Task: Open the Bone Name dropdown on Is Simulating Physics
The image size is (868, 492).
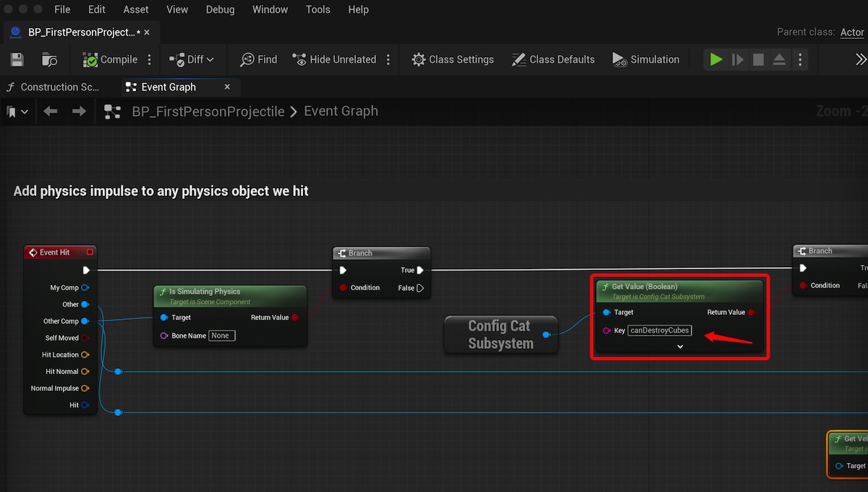Action: point(221,335)
